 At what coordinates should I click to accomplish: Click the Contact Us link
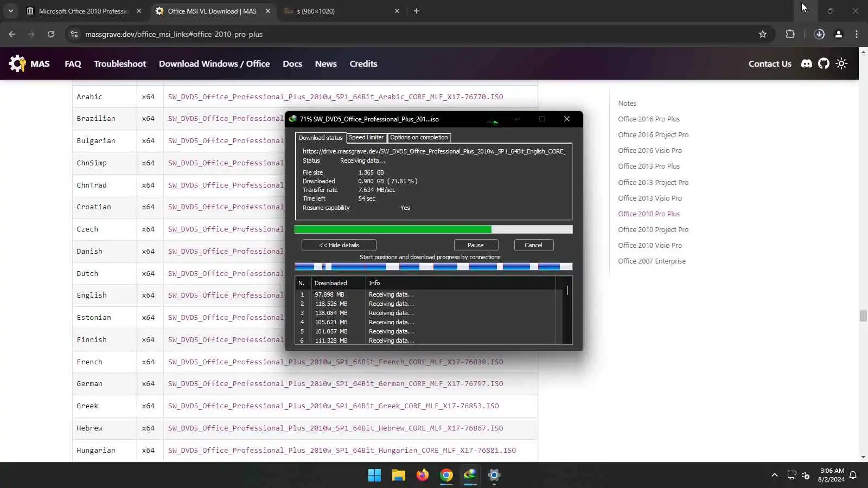coord(770,63)
